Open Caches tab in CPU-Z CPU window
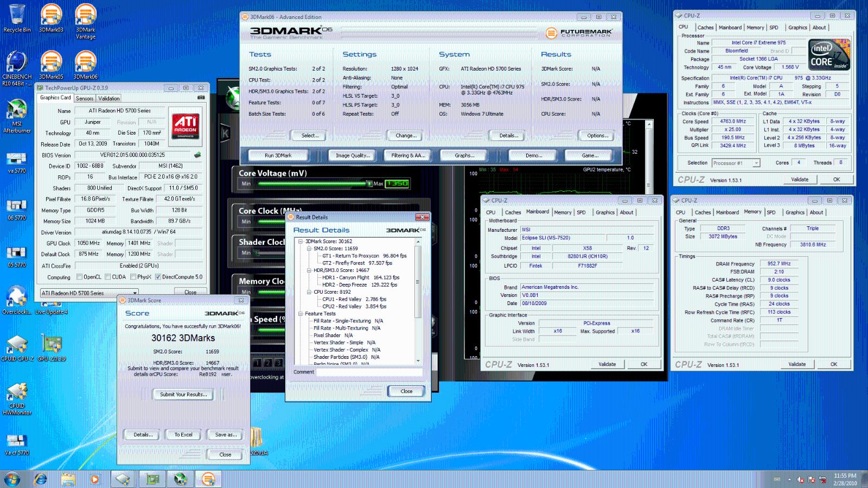868x488 pixels. 705,27
